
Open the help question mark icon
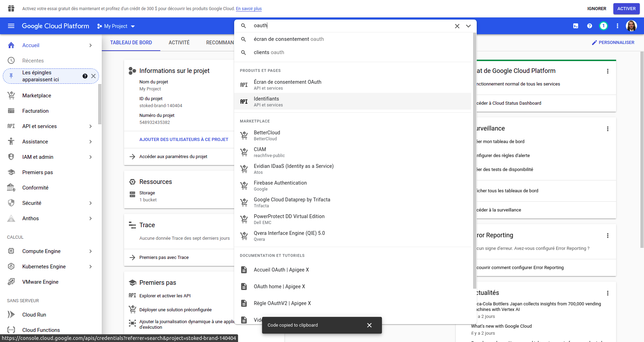[590, 26]
